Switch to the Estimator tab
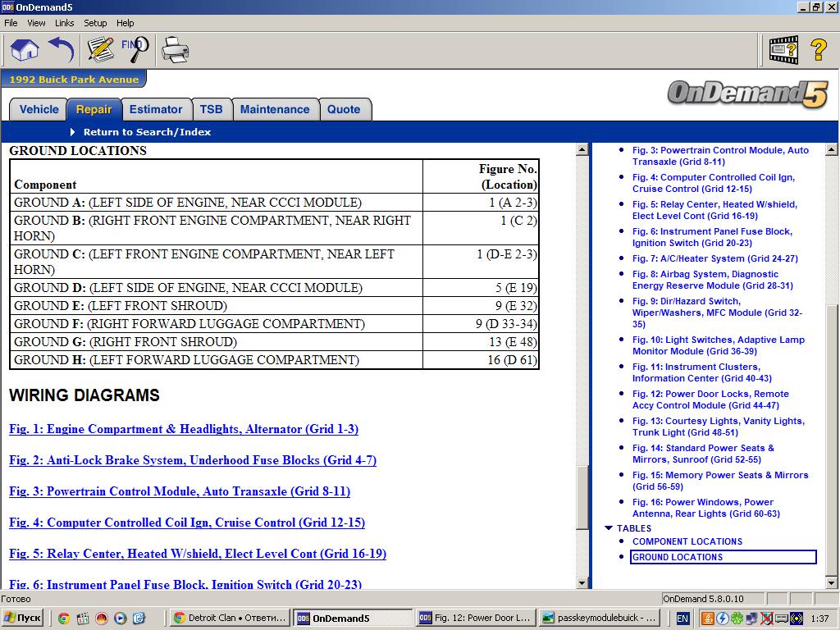This screenshot has width=840, height=630. (156, 109)
